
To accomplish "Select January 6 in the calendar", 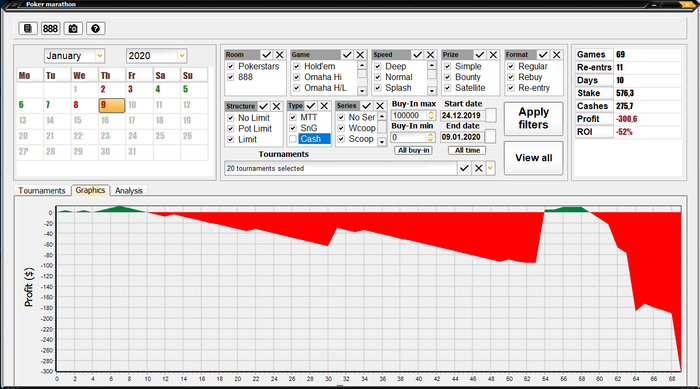I will click(30, 105).
